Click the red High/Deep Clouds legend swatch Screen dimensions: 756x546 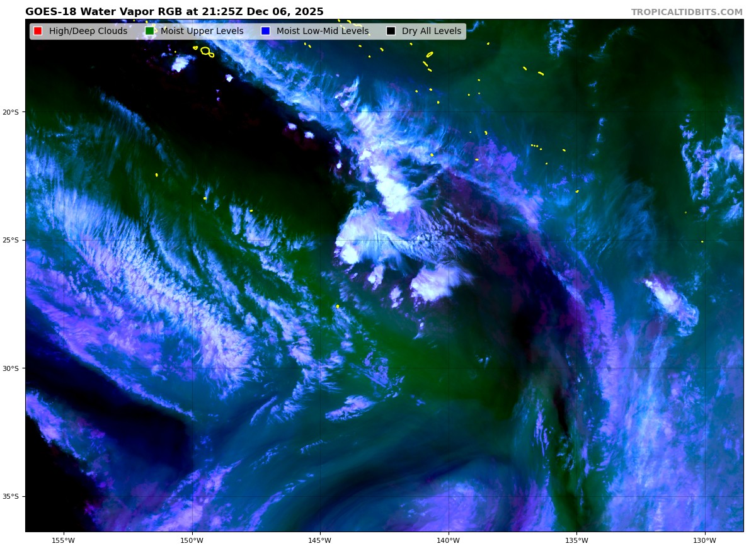click(38, 31)
